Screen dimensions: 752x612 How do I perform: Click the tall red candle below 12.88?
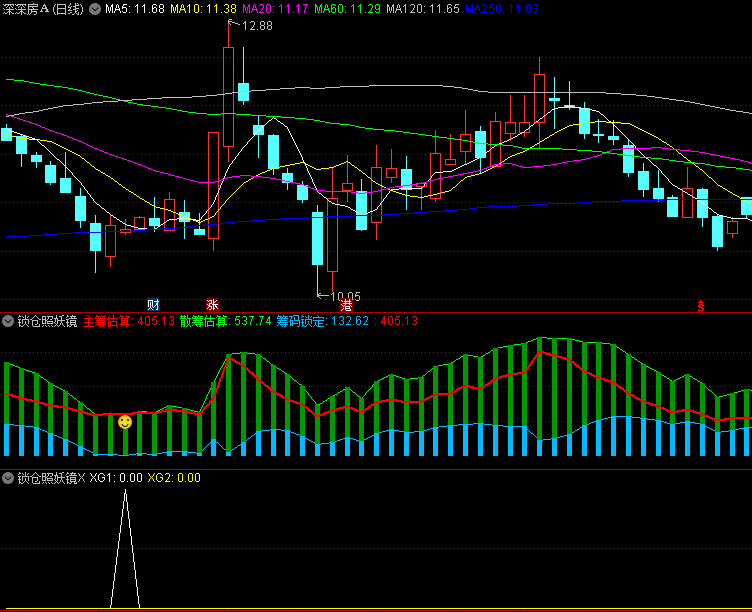(228, 96)
